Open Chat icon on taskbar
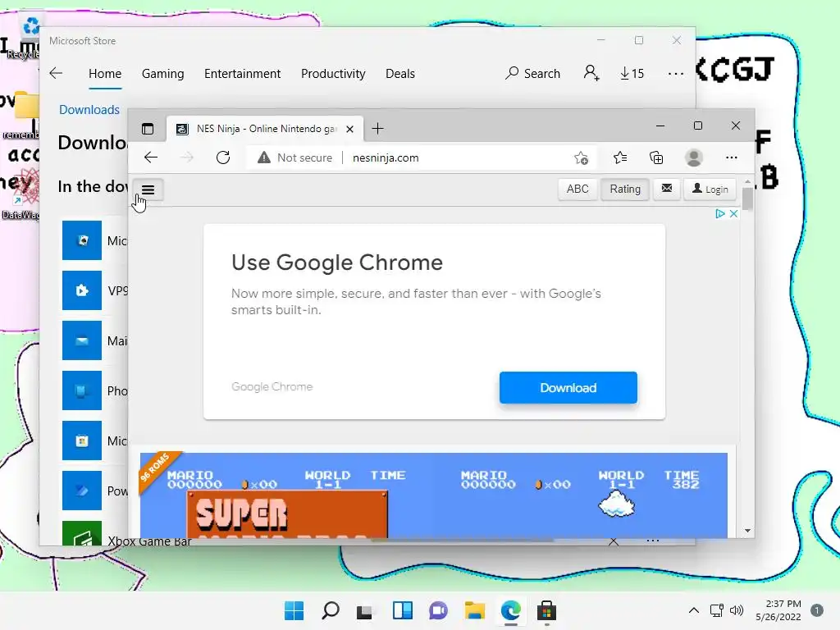840x630 pixels. [x=438, y=610]
